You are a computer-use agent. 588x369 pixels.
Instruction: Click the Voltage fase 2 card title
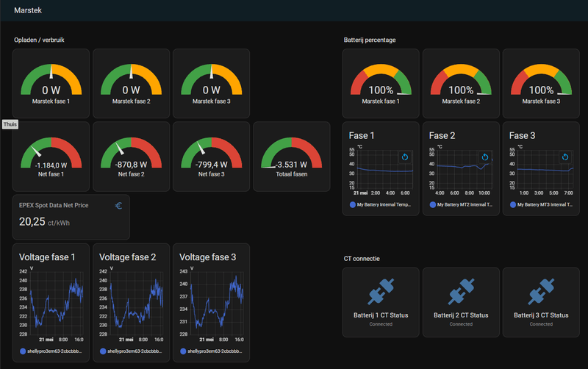coord(127,257)
